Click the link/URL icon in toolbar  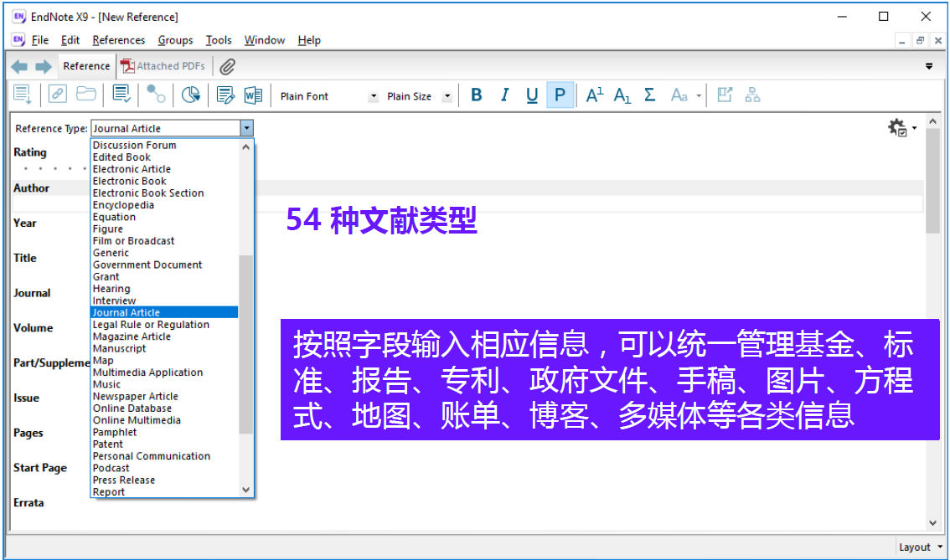[58, 95]
